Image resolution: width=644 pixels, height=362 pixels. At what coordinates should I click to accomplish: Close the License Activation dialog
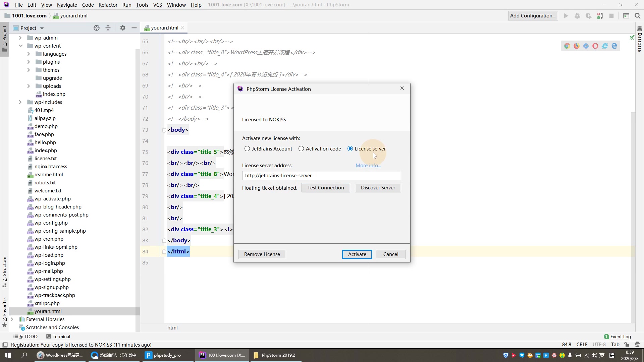pyautogui.click(x=402, y=88)
